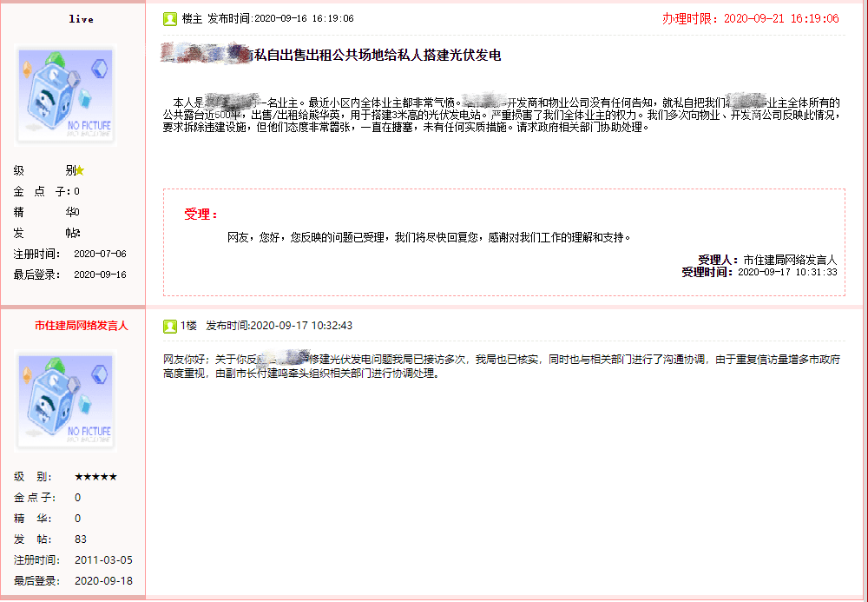Click the 金点子 value 0

tap(79, 497)
